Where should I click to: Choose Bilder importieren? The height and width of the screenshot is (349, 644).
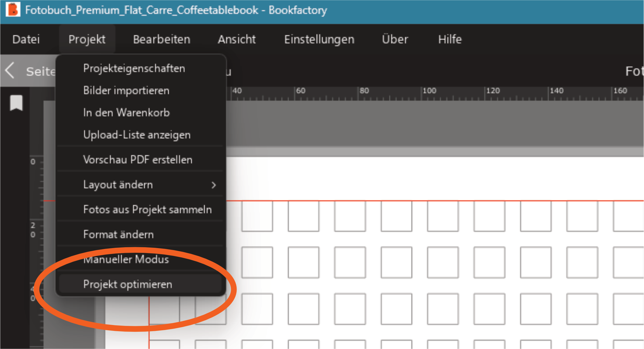pyautogui.click(x=140, y=91)
